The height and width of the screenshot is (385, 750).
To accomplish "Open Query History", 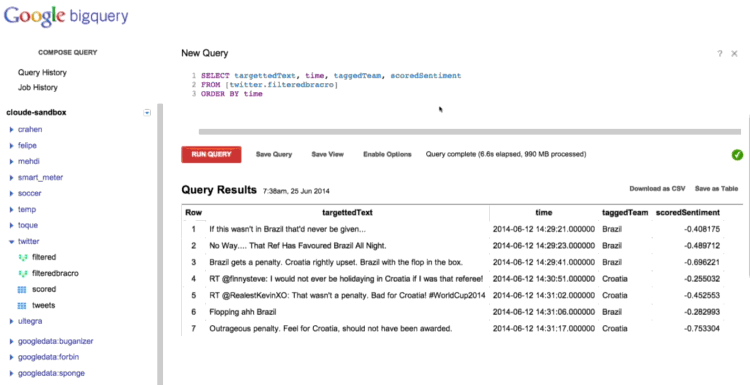I will [x=42, y=72].
